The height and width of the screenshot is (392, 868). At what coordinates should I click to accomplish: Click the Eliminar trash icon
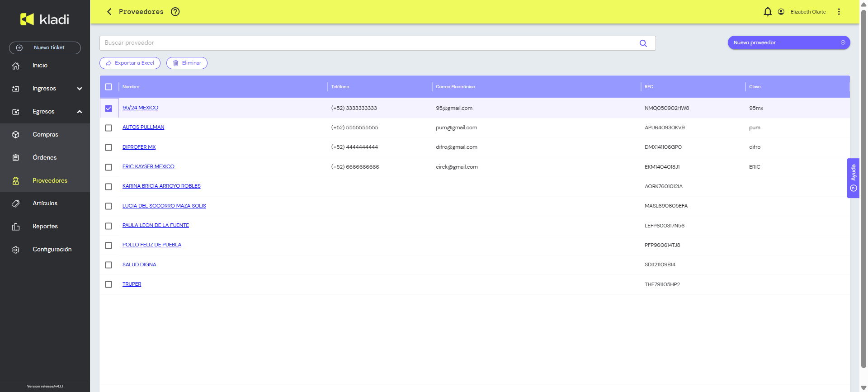click(176, 63)
